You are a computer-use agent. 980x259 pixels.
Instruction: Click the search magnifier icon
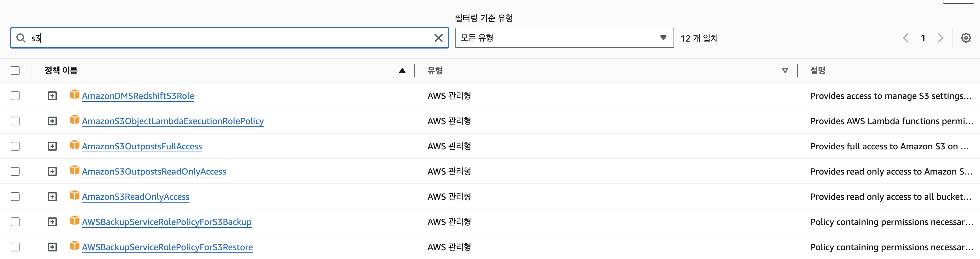[21, 37]
